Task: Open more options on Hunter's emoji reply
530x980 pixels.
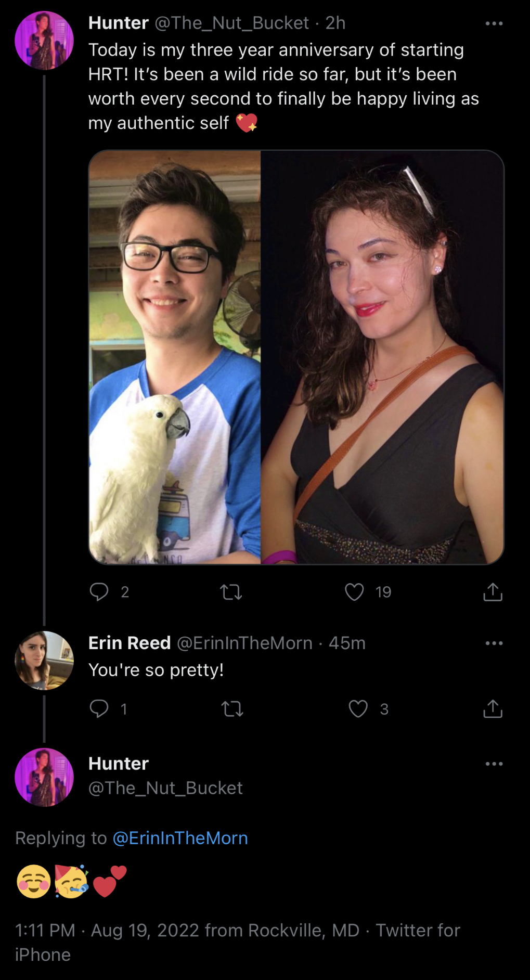Action: [x=494, y=764]
